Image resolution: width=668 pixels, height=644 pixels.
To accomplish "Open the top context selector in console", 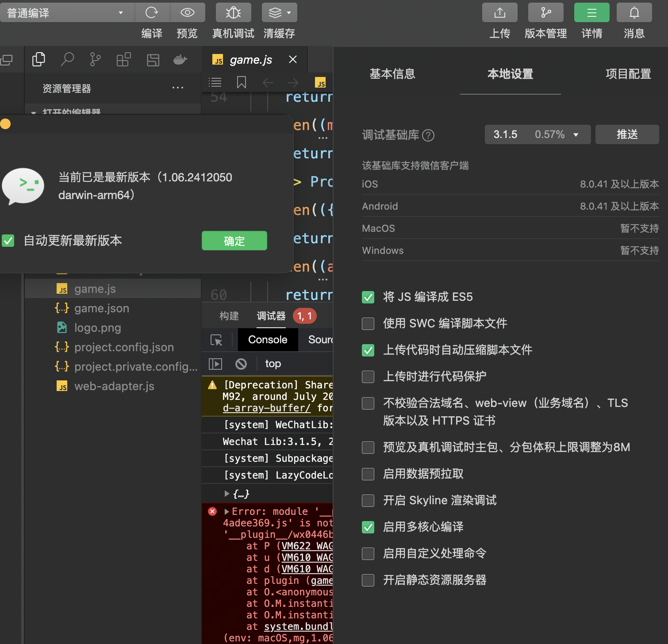I will point(273,364).
